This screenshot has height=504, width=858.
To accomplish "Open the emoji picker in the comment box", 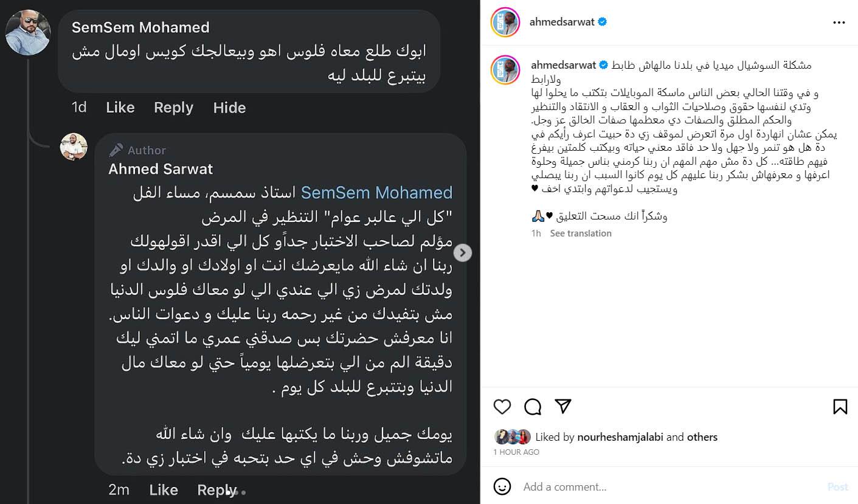I will point(502,486).
